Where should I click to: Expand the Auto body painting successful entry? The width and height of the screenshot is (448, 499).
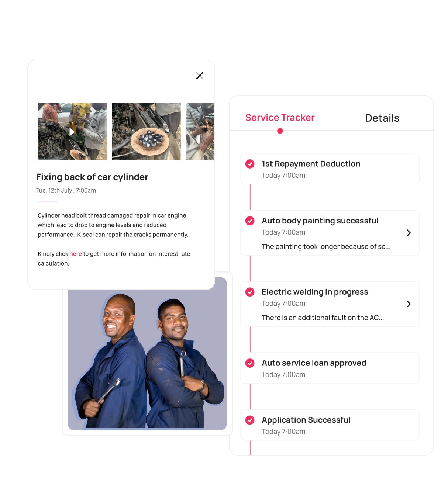click(409, 233)
